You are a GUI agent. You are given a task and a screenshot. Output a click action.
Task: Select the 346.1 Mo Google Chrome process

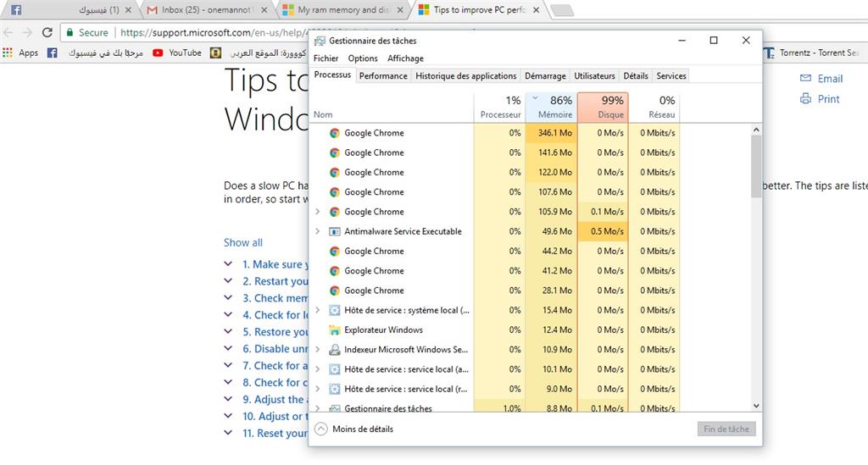coord(494,133)
